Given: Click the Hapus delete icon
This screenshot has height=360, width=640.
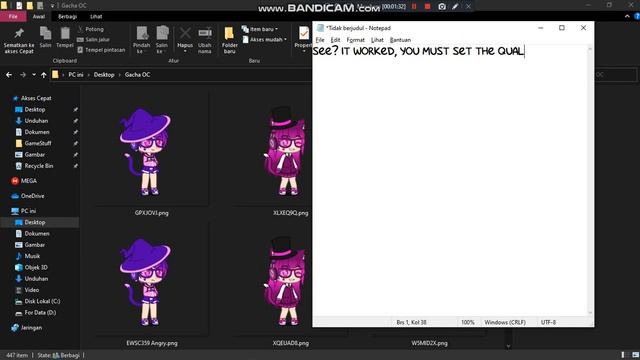Looking at the screenshot, I should (x=185, y=33).
